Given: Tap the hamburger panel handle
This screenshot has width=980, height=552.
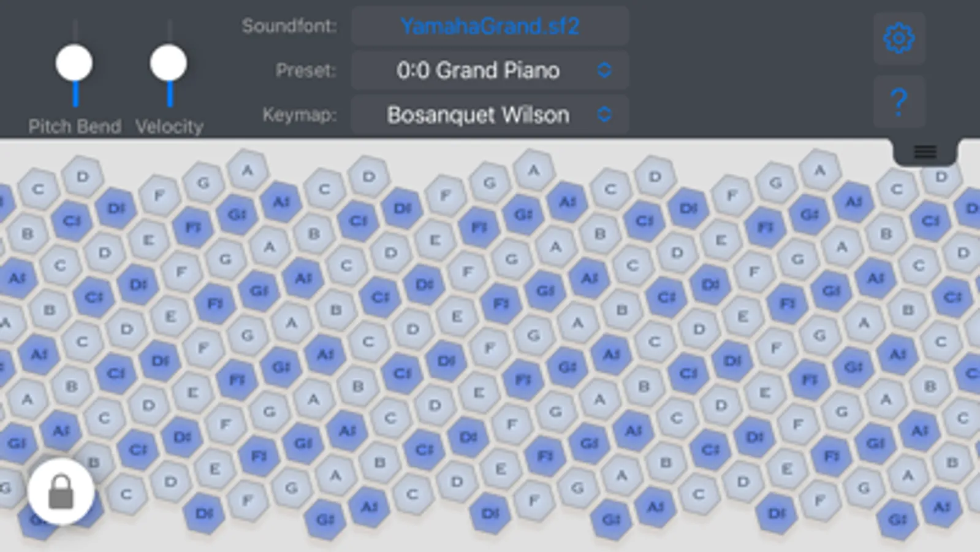Looking at the screenshot, I should pos(925,151).
